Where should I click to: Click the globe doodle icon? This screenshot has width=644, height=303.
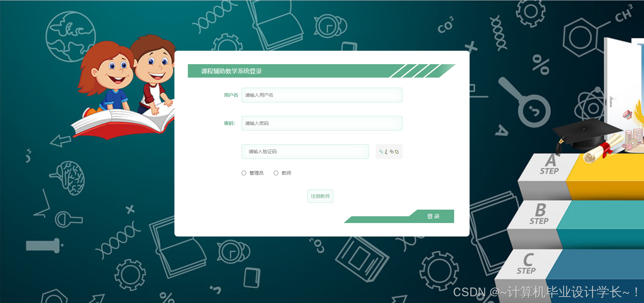pyautogui.click(x=71, y=37)
